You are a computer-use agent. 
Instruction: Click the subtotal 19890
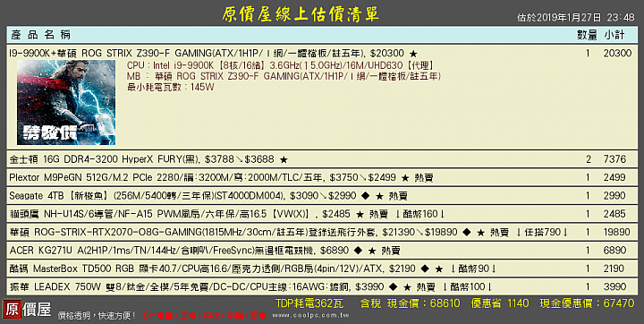(617, 233)
